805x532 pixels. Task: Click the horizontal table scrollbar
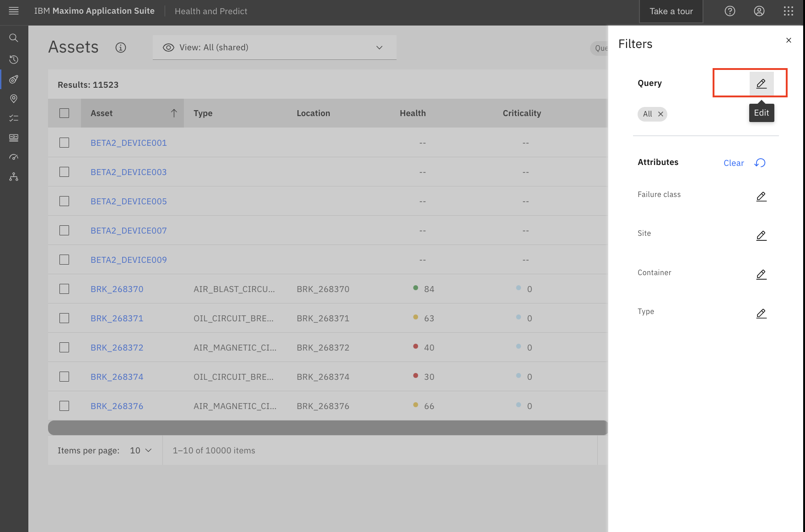(x=327, y=428)
